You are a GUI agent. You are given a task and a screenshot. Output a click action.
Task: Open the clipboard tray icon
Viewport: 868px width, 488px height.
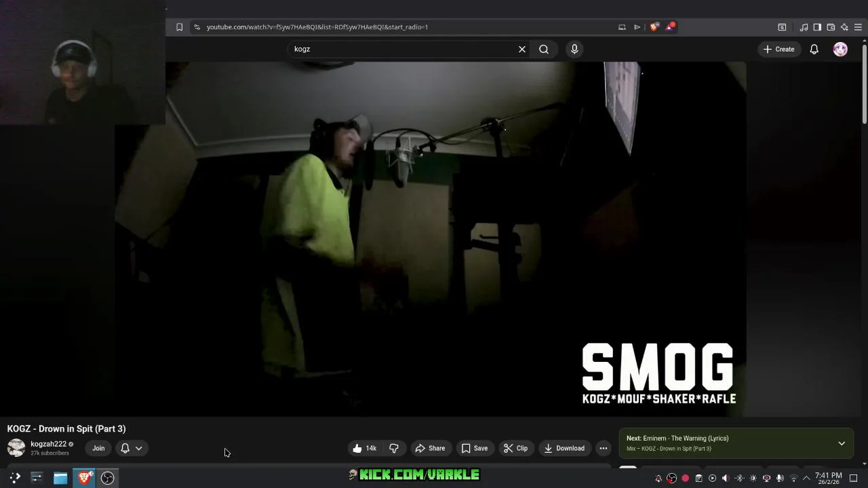(698, 479)
